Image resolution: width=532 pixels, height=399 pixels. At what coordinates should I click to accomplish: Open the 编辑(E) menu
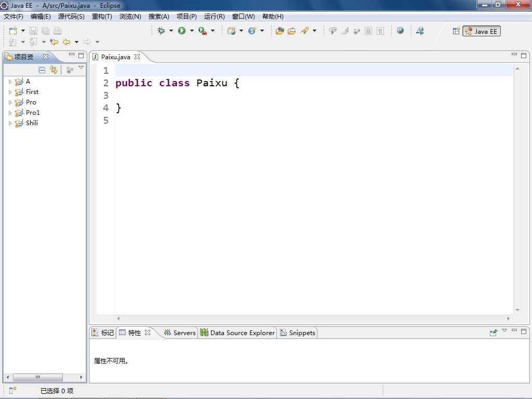[41, 16]
